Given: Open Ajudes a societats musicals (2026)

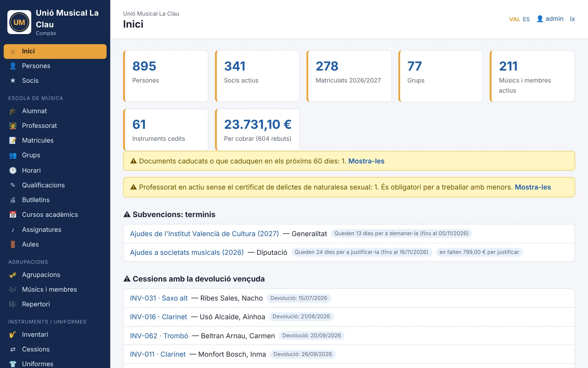Looking at the screenshot, I should 187,252.
